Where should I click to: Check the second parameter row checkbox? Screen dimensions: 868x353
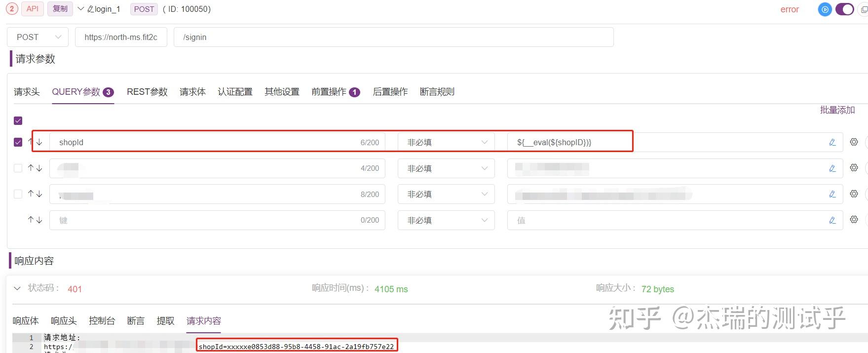click(x=18, y=168)
